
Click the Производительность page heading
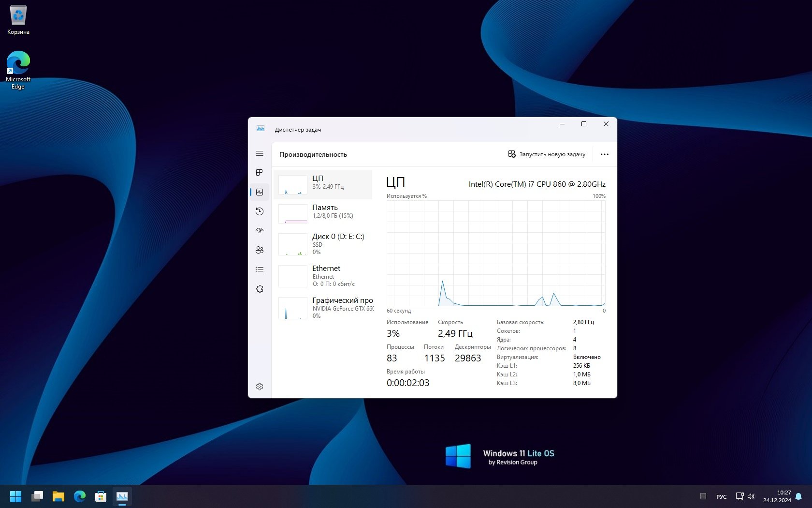pyautogui.click(x=313, y=154)
